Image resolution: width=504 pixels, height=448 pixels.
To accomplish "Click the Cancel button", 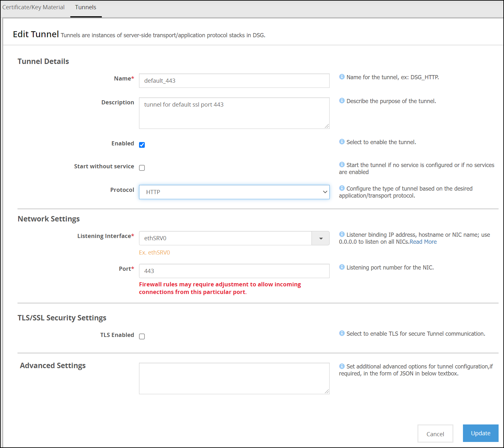I will click(x=435, y=434).
